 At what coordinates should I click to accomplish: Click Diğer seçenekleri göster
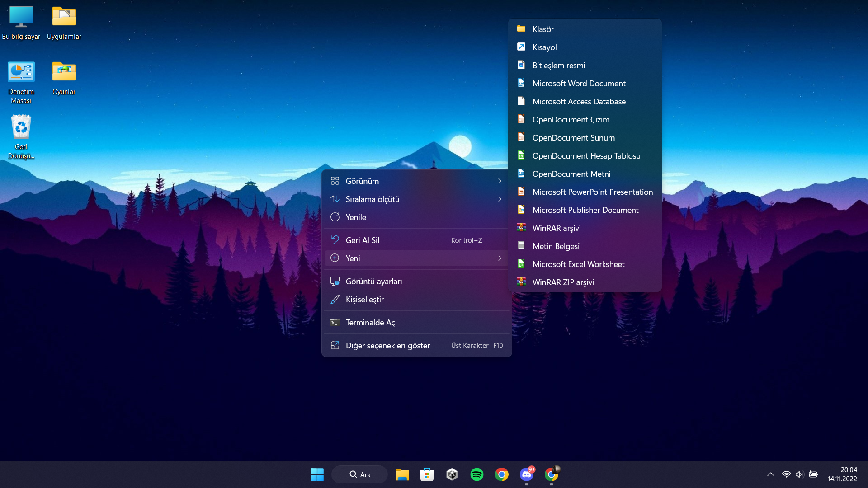point(387,346)
